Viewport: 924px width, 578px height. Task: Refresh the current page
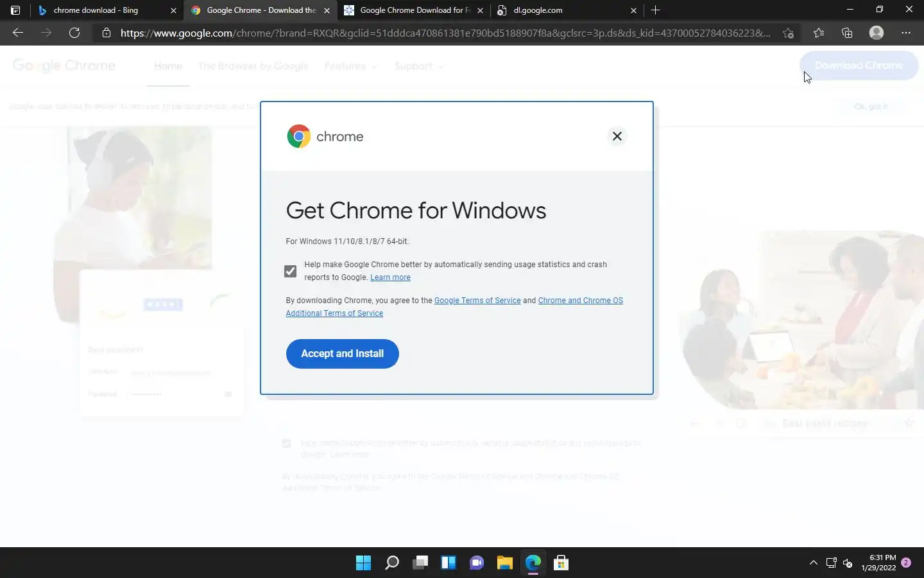click(74, 33)
